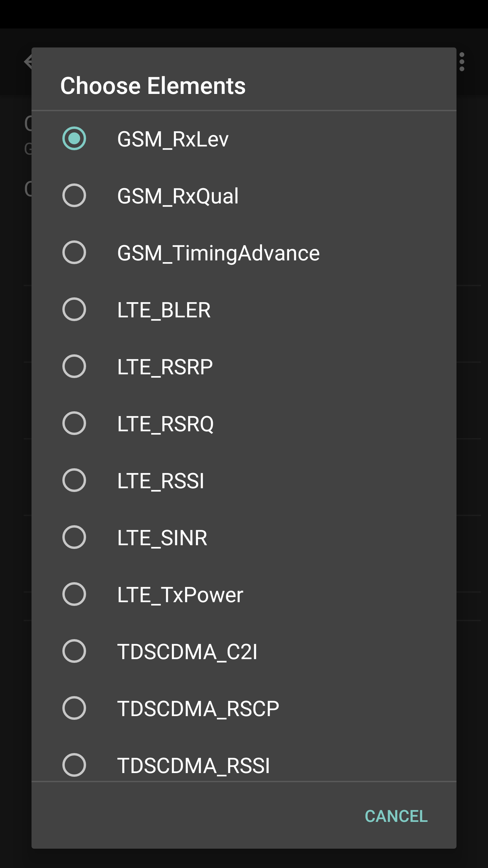Pick LTE_SINR as the element
488x868 pixels.
tap(244, 537)
